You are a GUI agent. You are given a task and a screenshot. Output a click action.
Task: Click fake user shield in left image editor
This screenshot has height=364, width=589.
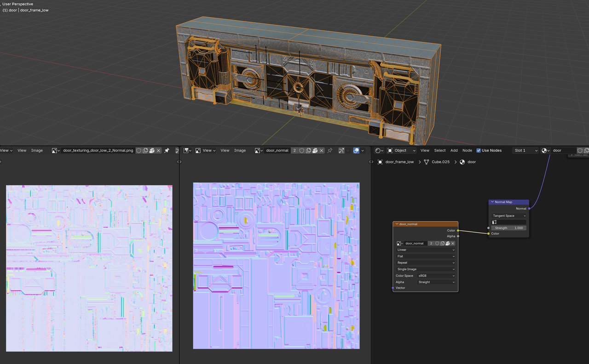click(x=139, y=150)
